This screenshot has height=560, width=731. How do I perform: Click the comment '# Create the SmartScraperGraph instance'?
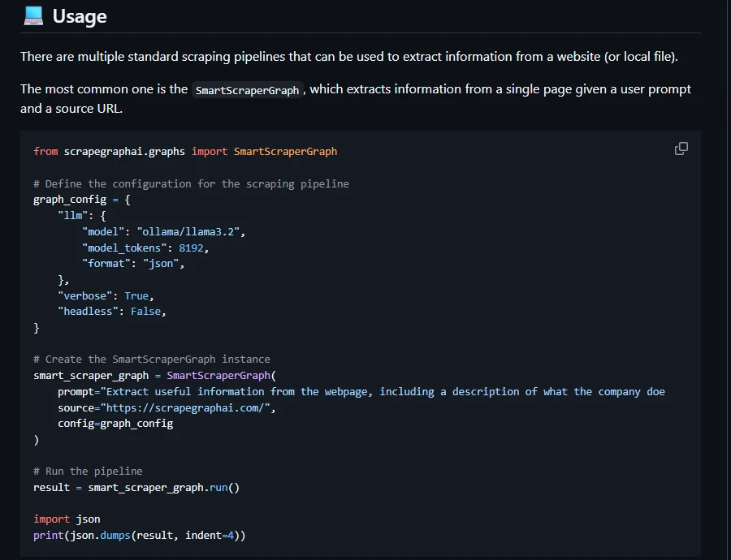(x=152, y=360)
